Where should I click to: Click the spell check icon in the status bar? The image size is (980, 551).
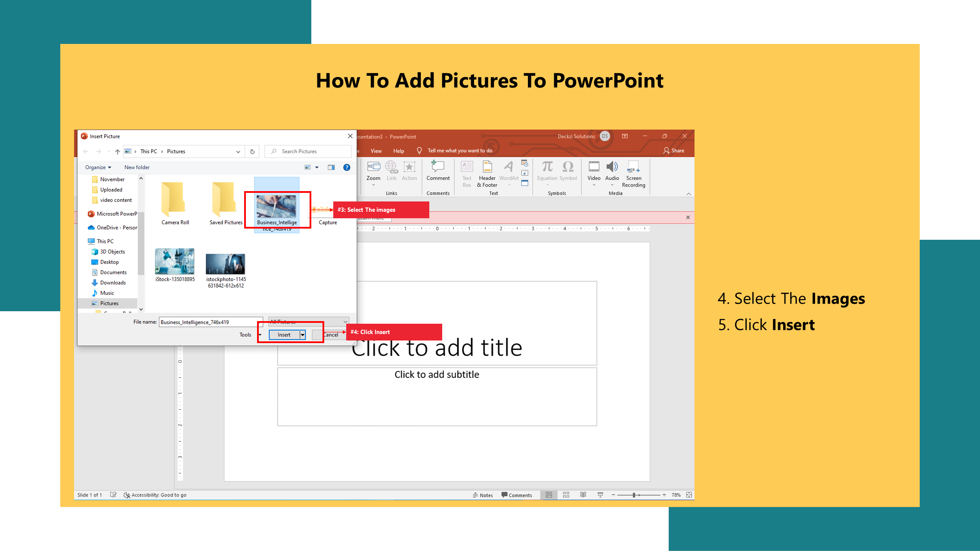[113, 495]
